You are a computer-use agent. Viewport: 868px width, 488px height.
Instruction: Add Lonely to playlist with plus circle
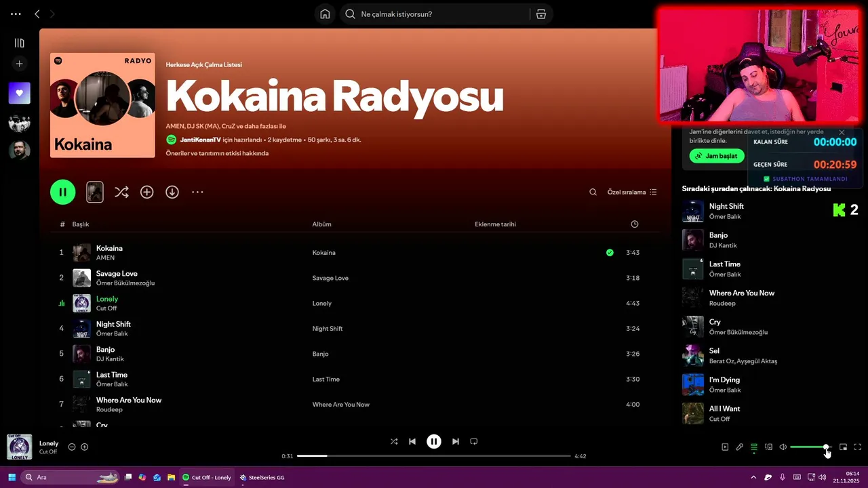[x=85, y=447]
